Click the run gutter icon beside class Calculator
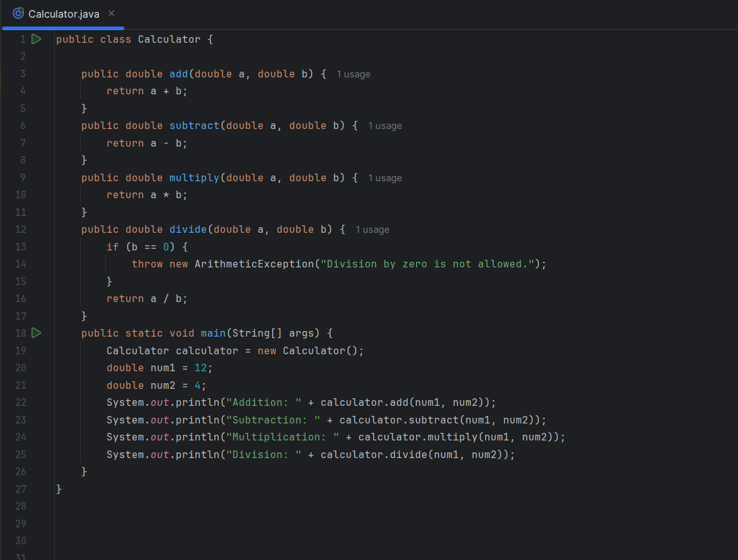The image size is (738, 560). coord(37,39)
